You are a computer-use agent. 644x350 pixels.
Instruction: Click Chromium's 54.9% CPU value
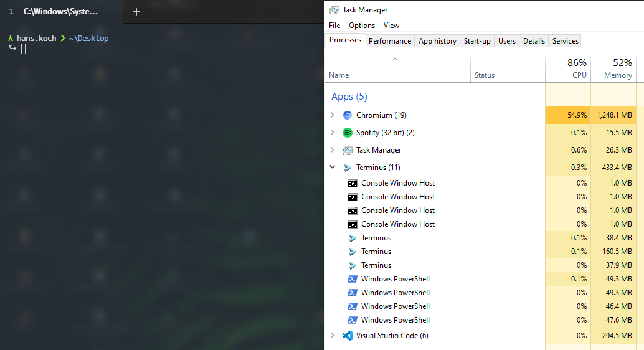pos(577,115)
